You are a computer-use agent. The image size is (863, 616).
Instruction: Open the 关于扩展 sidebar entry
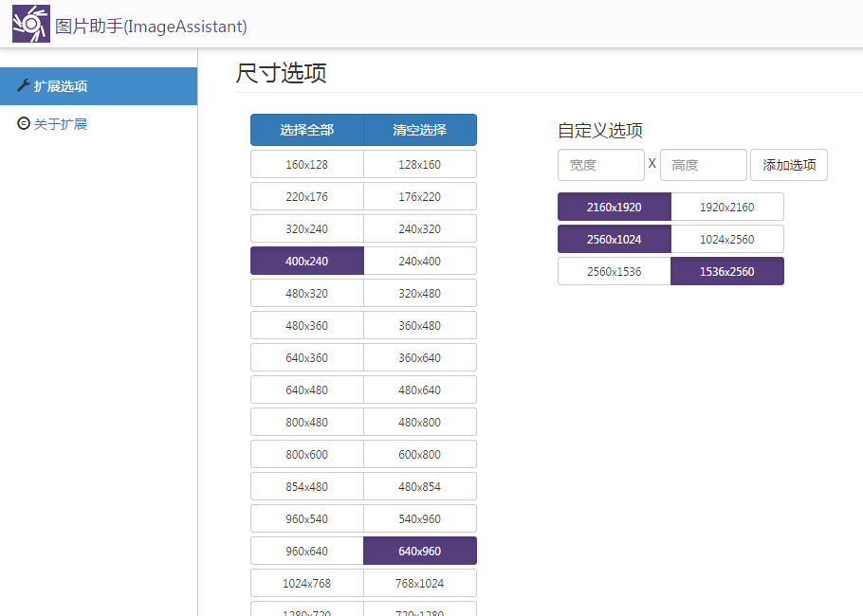click(58, 123)
